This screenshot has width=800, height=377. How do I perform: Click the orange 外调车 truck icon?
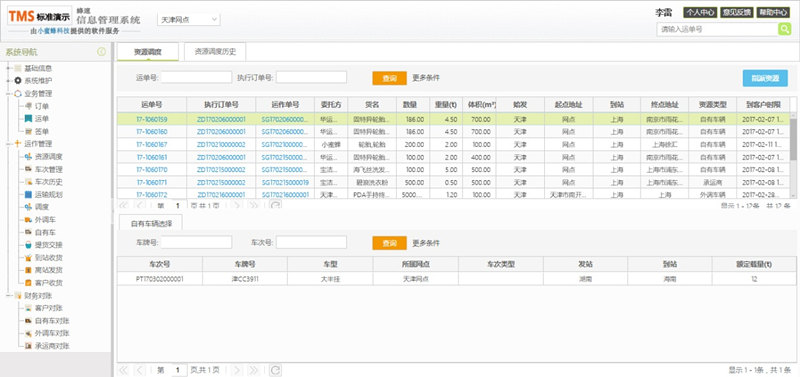click(x=29, y=219)
